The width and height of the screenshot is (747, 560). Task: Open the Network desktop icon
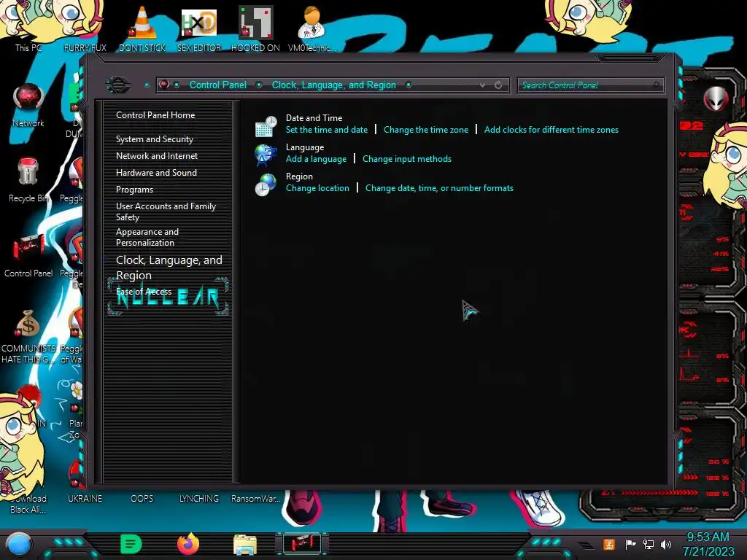coord(28,105)
